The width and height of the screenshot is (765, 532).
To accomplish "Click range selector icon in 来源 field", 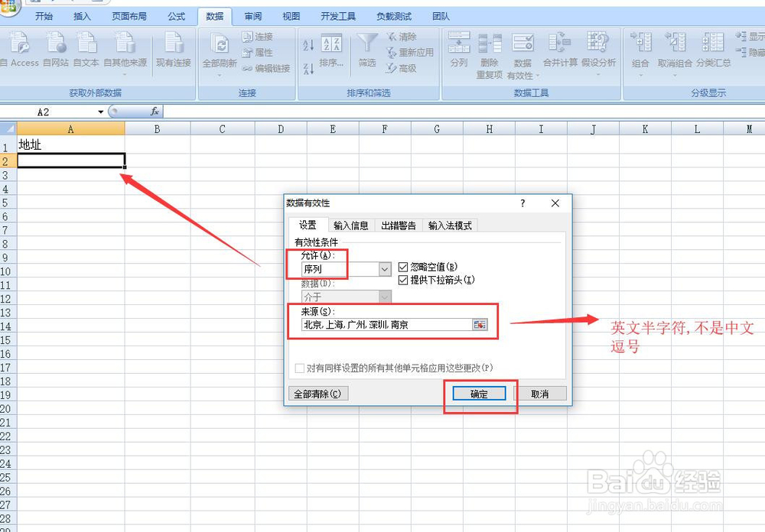I will pyautogui.click(x=480, y=325).
